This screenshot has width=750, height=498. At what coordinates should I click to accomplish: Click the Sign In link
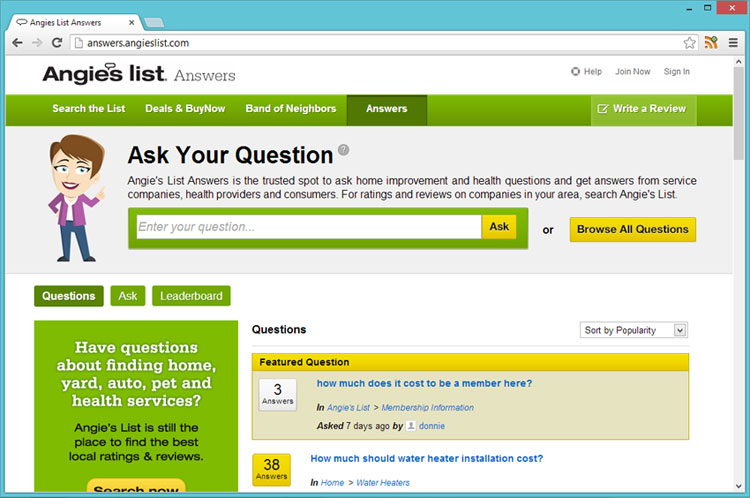click(x=676, y=71)
